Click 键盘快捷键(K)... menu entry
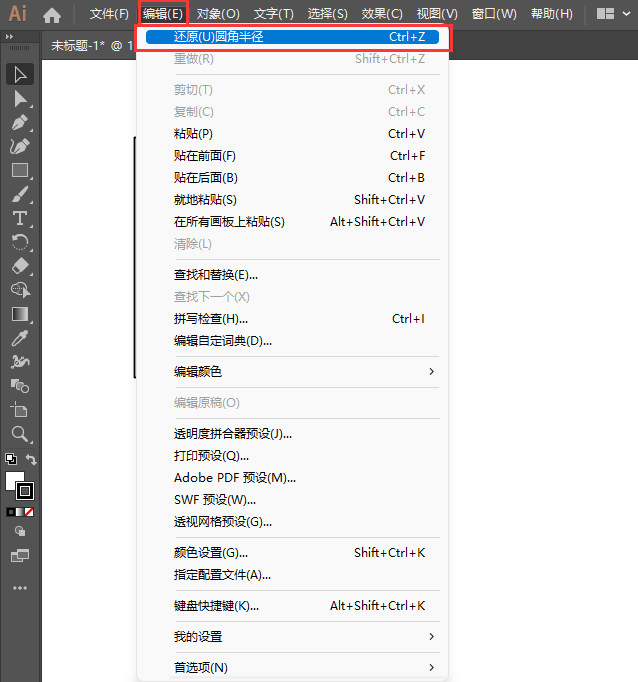 (x=292, y=606)
